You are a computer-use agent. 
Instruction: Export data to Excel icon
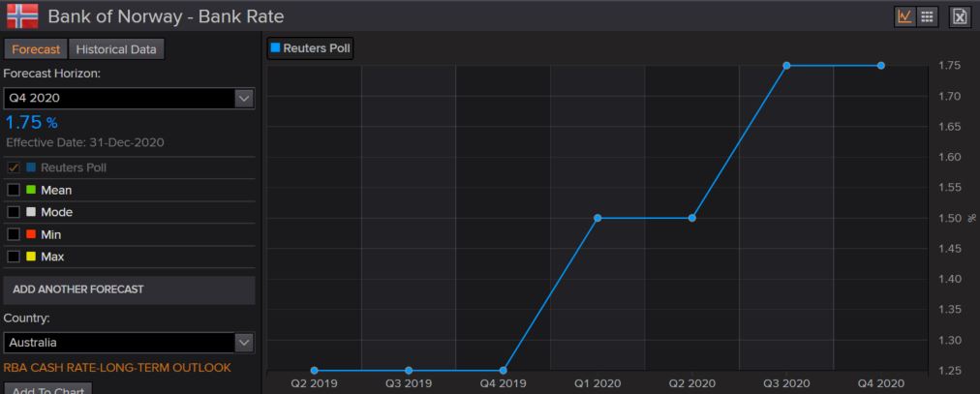click(960, 16)
